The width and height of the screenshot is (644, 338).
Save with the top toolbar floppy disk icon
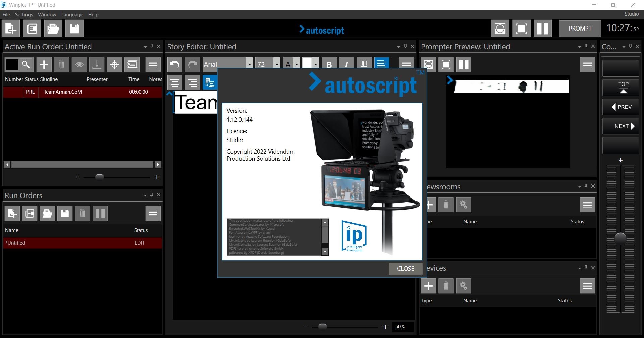(74, 29)
